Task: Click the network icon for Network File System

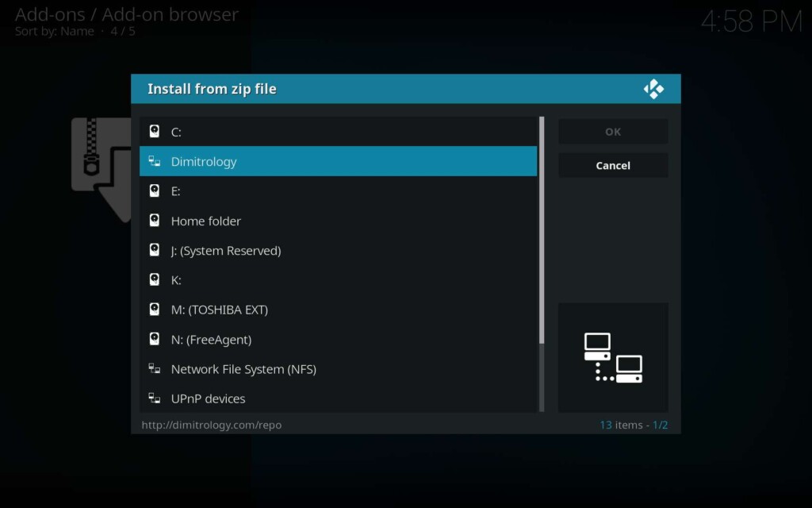Action: click(155, 368)
